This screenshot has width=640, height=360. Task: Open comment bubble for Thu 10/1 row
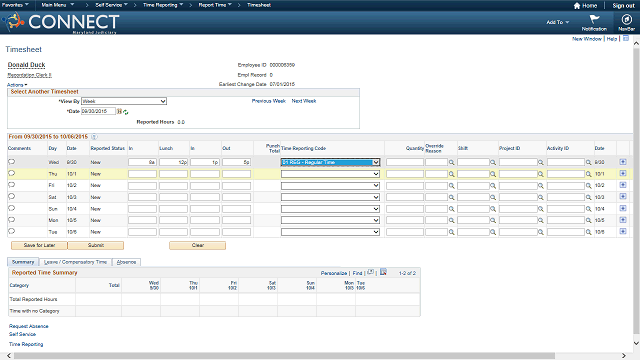(x=11, y=173)
